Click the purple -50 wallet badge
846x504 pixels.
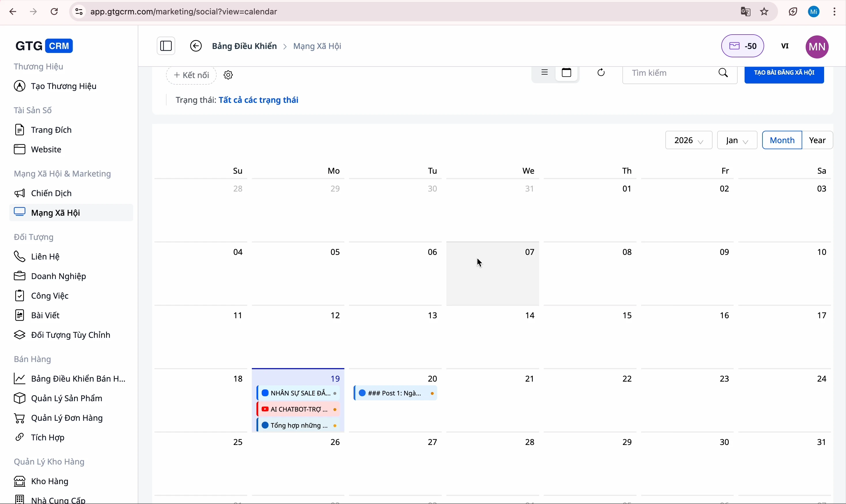click(x=742, y=46)
